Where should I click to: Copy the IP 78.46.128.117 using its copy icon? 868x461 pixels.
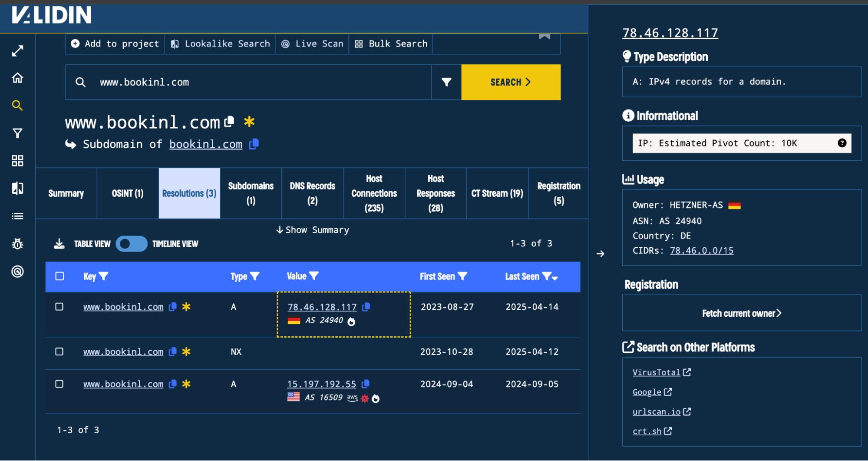coord(366,307)
